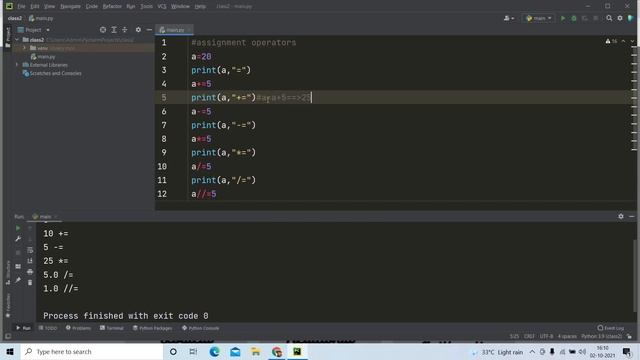Open the Refactor menu
This screenshot has width=640, height=360.
tap(112, 7)
